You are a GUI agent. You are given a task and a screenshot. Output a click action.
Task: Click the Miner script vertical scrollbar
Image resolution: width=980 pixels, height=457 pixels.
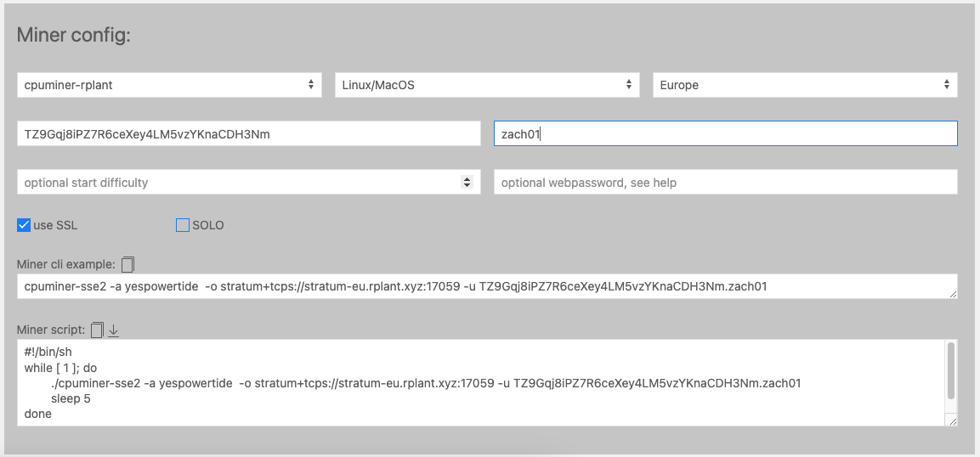[x=951, y=370]
